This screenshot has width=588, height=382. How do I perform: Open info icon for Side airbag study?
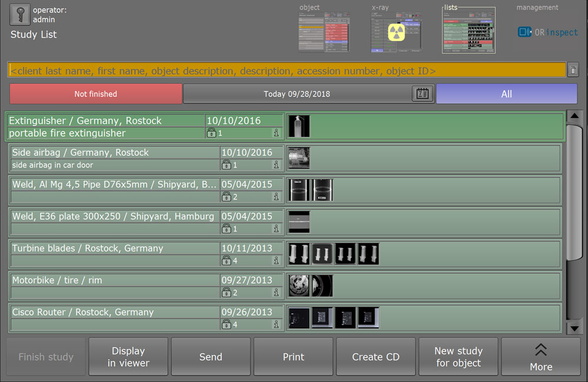[276, 165]
